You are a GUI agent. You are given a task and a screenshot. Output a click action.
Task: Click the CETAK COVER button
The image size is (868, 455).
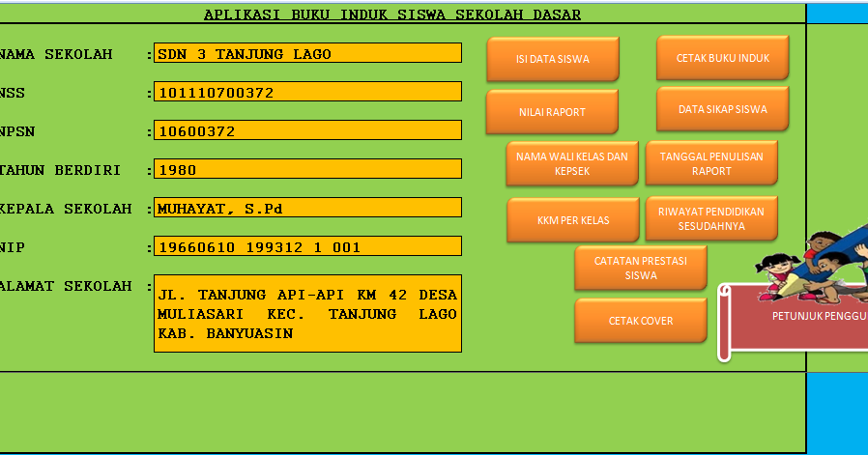(641, 321)
